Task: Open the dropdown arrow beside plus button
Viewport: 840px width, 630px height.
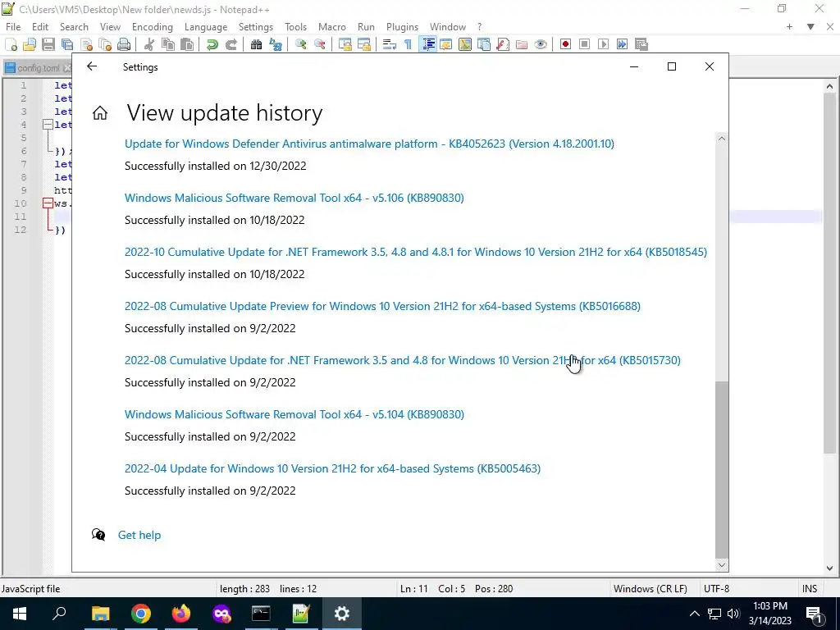Action: pyautogui.click(x=810, y=27)
